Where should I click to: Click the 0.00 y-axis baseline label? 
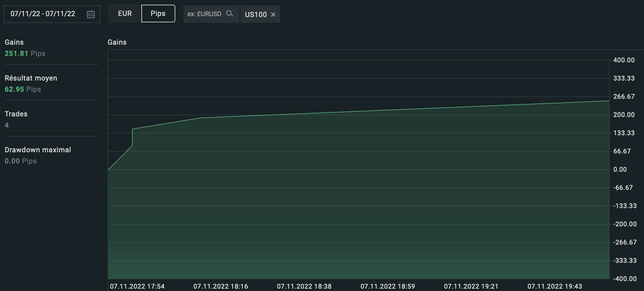(x=620, y=169)
